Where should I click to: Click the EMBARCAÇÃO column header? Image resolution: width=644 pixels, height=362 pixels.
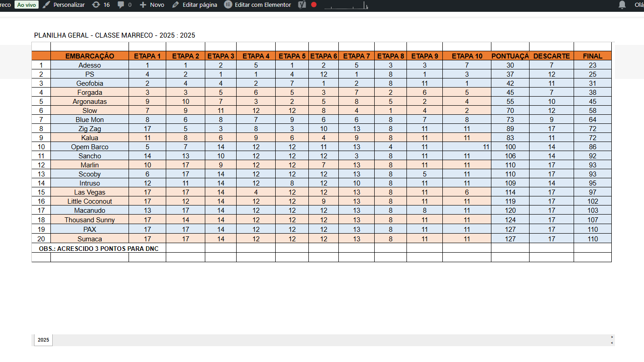[x=89, y=56]
